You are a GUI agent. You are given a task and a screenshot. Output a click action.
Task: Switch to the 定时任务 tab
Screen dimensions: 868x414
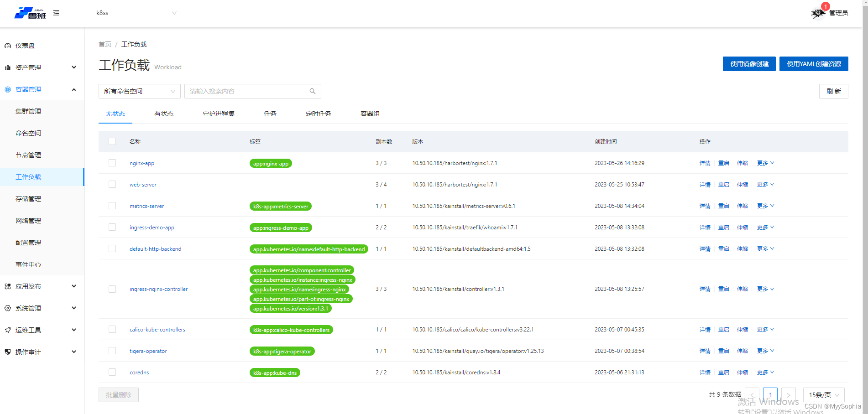[319, 114]
